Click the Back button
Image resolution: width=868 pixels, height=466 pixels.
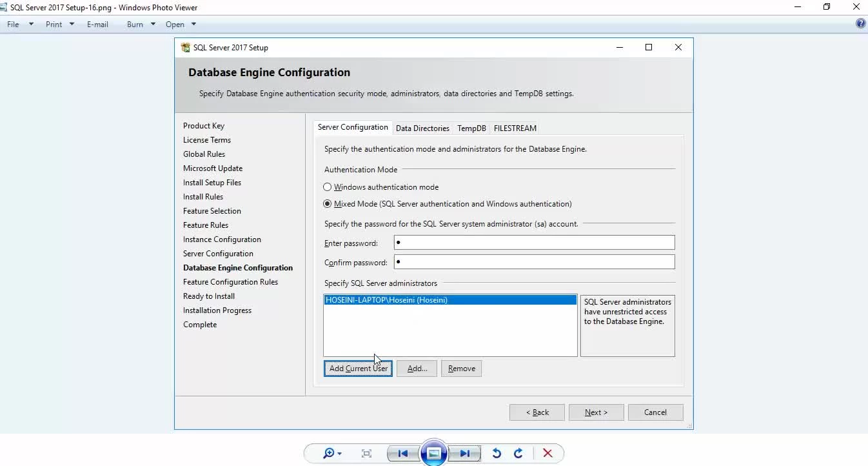click(537, 412)
